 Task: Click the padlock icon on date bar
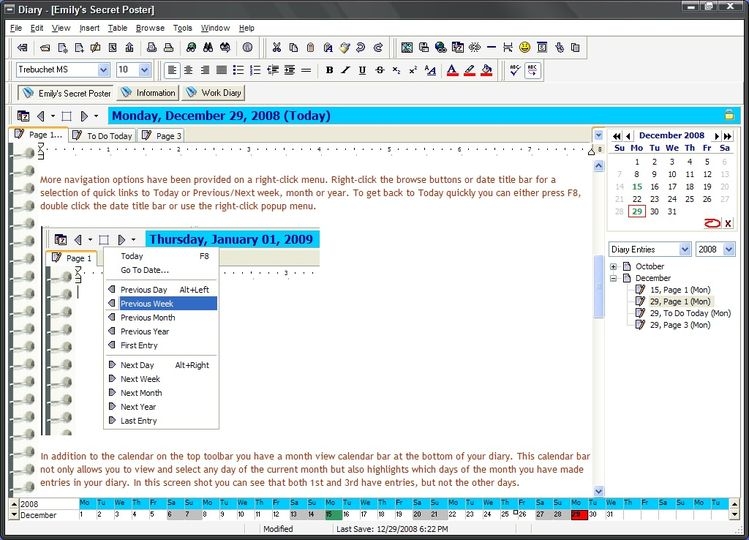pos(729,115)
